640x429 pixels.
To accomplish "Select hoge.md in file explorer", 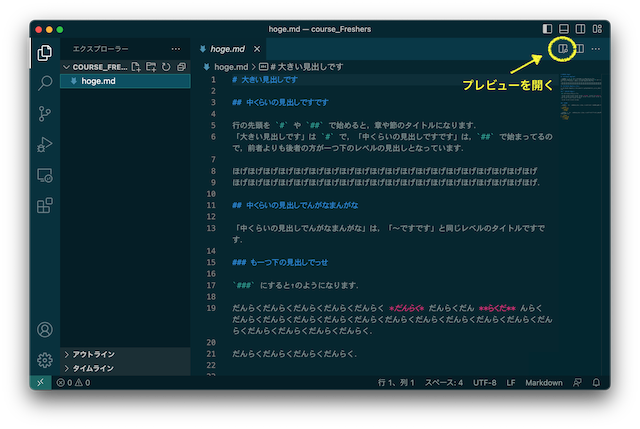I will 125,81.
